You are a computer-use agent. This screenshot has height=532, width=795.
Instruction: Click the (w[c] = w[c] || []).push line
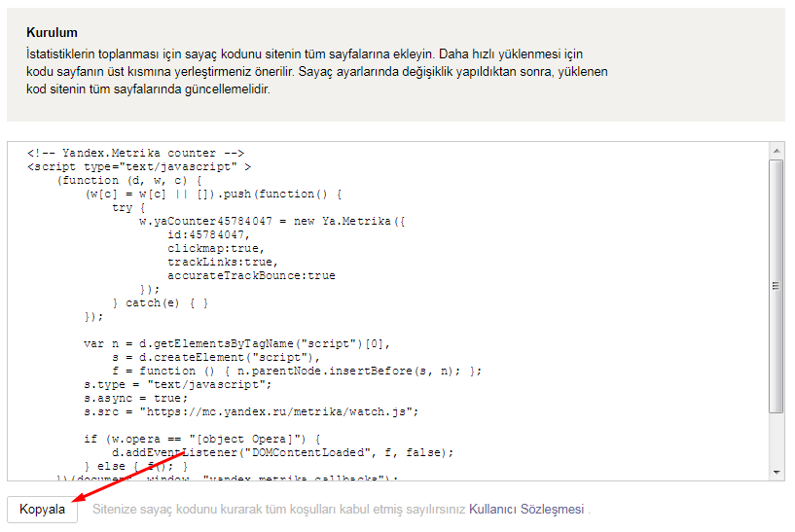(213, 195)
